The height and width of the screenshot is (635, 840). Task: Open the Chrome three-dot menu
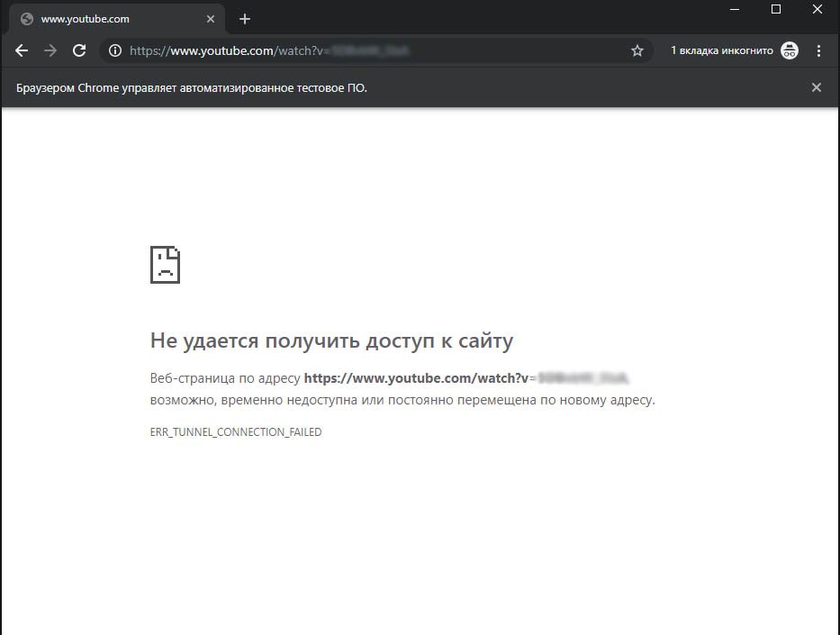coord(818,51)
